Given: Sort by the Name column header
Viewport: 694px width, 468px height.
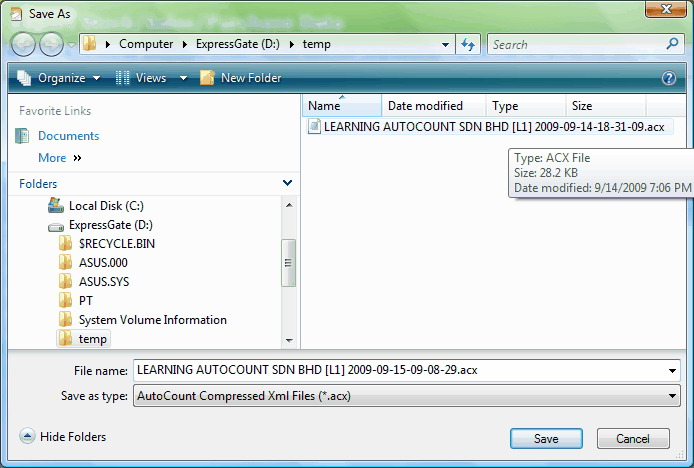Looking at the screenshot, I should (342, 106).
